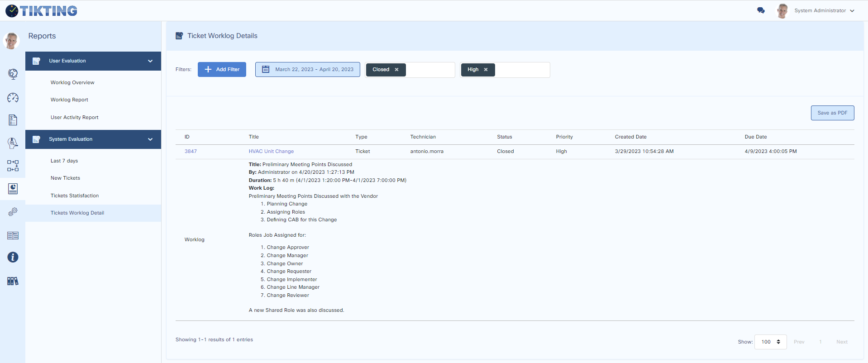
Task: Click the headset support agent icon
Action: 13,143
